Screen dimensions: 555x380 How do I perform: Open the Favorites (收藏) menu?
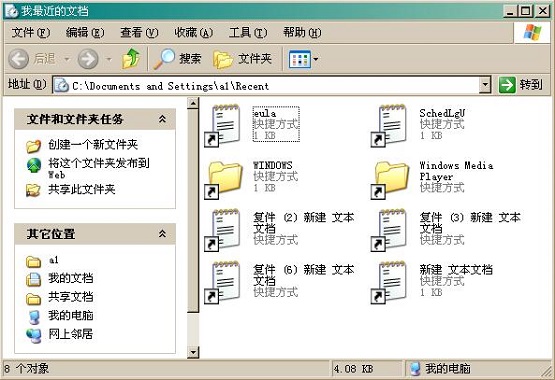point(194,33)
